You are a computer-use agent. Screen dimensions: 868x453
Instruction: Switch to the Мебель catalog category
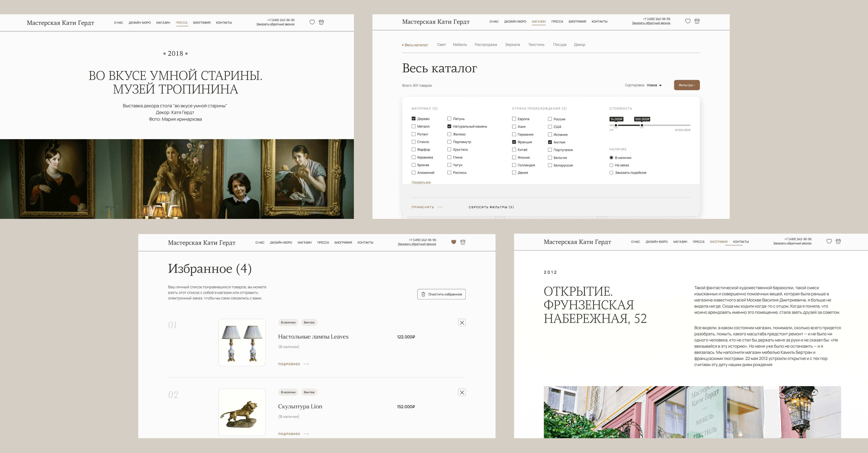(460, 44)
